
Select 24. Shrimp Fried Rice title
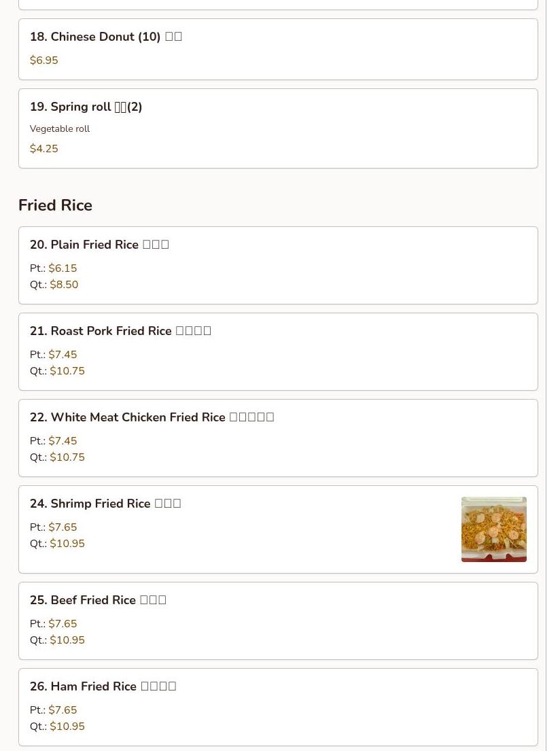click(x=105, y=504)
